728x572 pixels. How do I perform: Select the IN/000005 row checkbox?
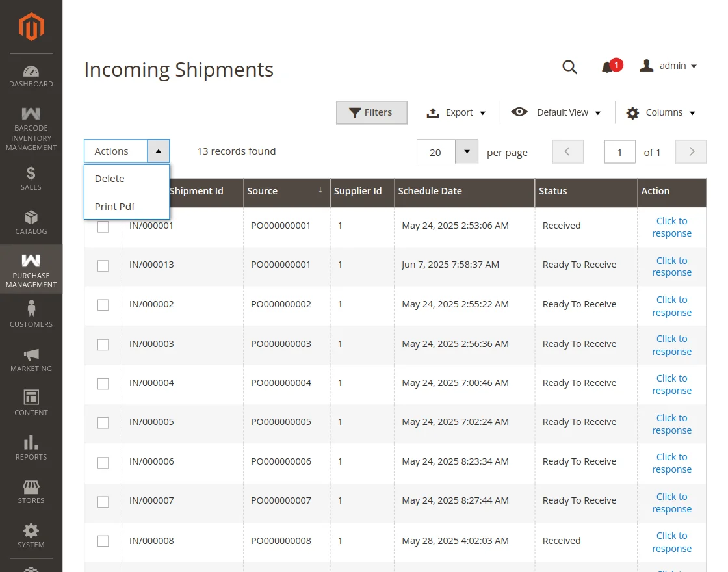point(103,423)
